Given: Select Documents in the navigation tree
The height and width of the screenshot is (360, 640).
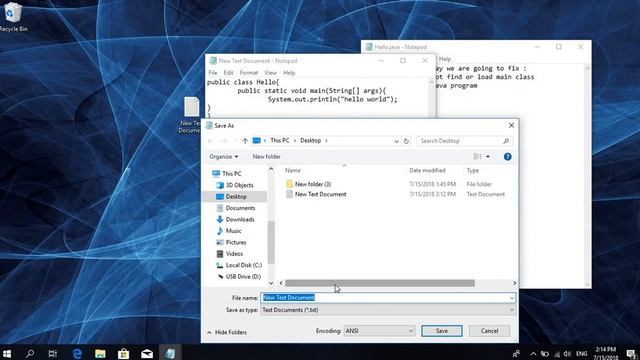Looking at the screenshot, I should tap(240, 208).
